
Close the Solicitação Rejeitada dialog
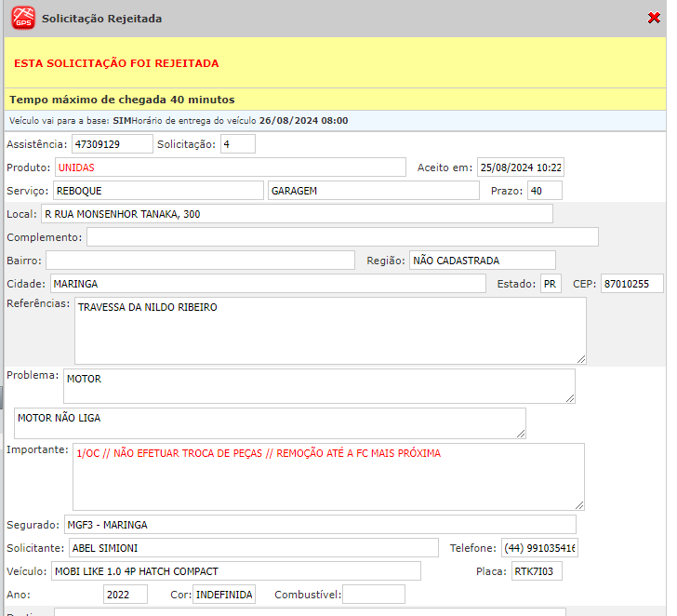[654, 18]
